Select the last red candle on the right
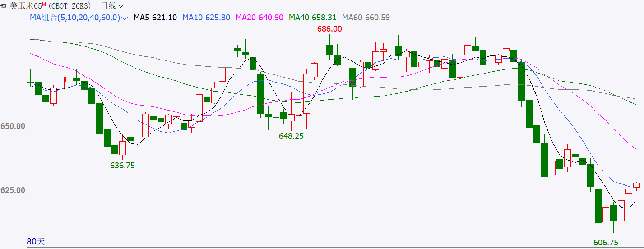The height and width of the screenshot is (249, 644). [x=636, y=185]
